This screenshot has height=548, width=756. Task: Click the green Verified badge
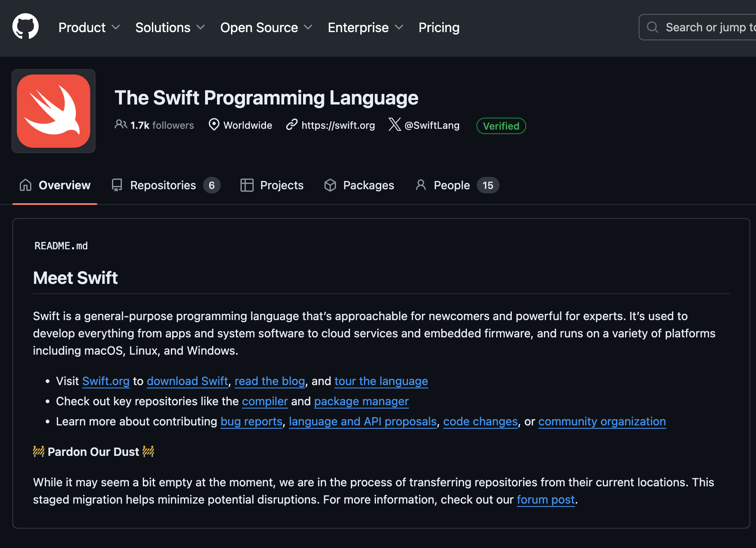coord(501,126)
